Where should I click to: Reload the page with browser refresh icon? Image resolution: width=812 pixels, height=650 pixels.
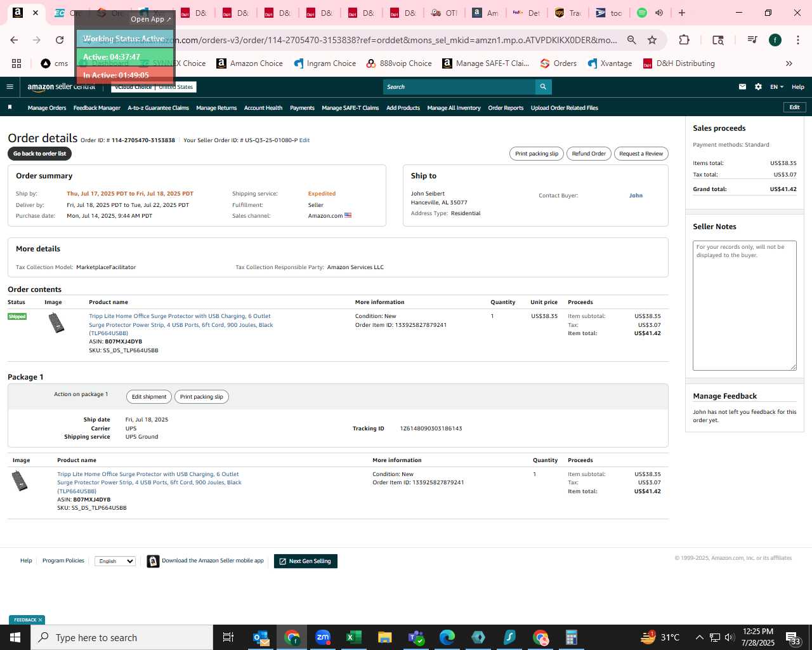pos(60,40)
